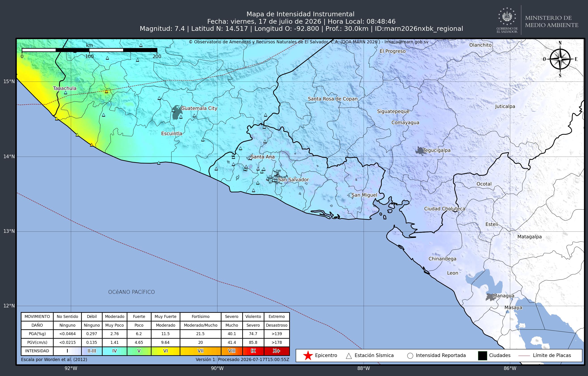
Task: Click the 'Siguatepeque' label
Action: (393, 111)
